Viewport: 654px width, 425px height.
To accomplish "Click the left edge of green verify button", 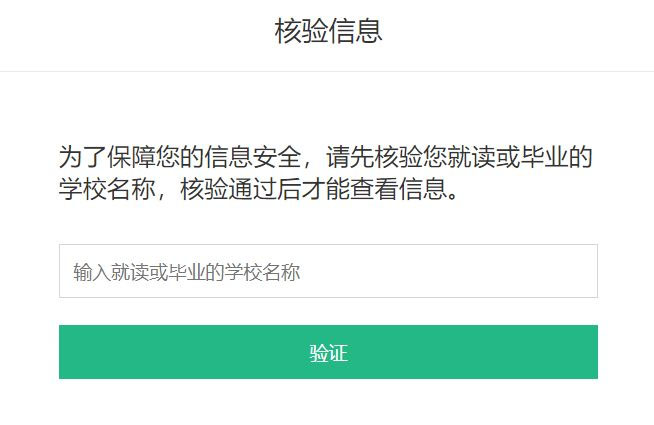I will [x=67, y=352].
